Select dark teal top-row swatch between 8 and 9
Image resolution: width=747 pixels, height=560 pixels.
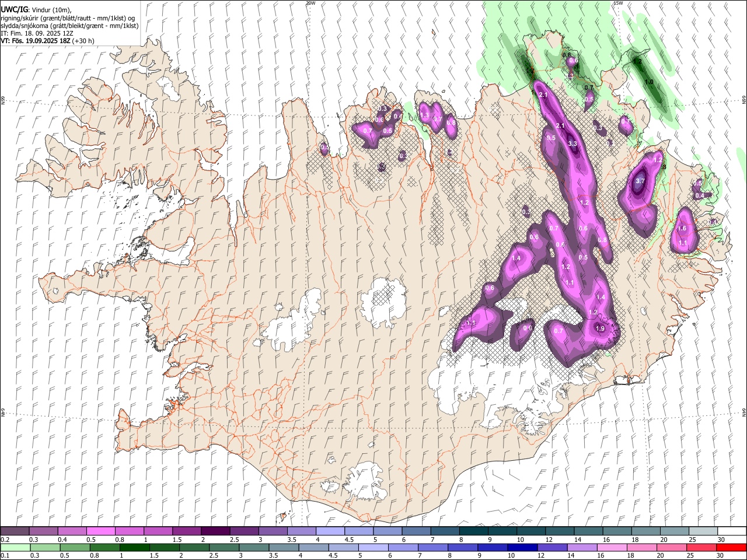click(474, 531)
